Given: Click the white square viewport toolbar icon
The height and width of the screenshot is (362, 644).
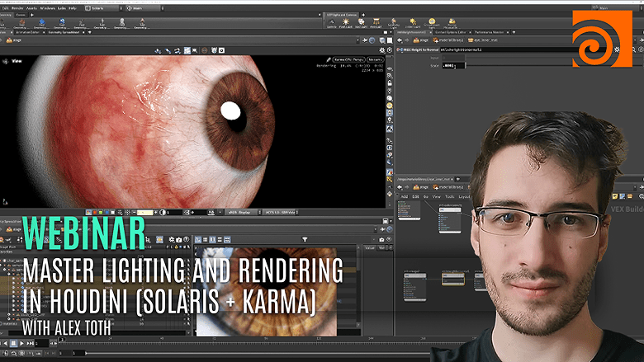Looking at the screenshot, I should pos(390,40).
